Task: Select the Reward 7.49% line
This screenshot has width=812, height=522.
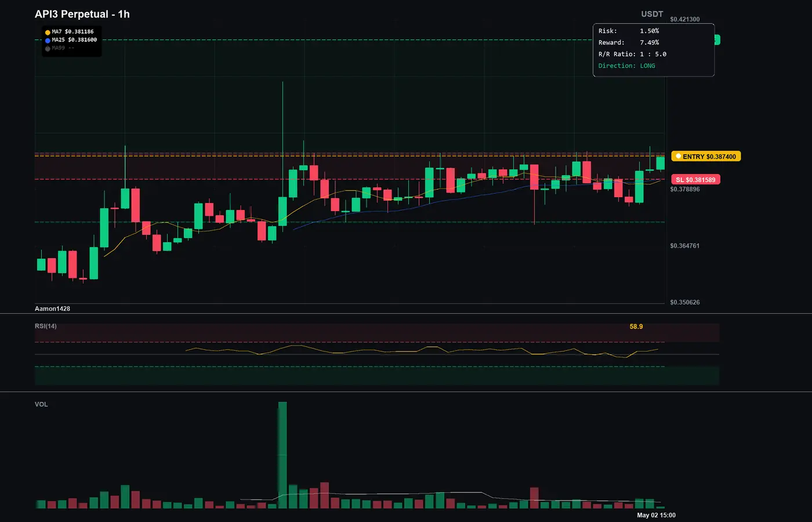Action: [629, 42]
